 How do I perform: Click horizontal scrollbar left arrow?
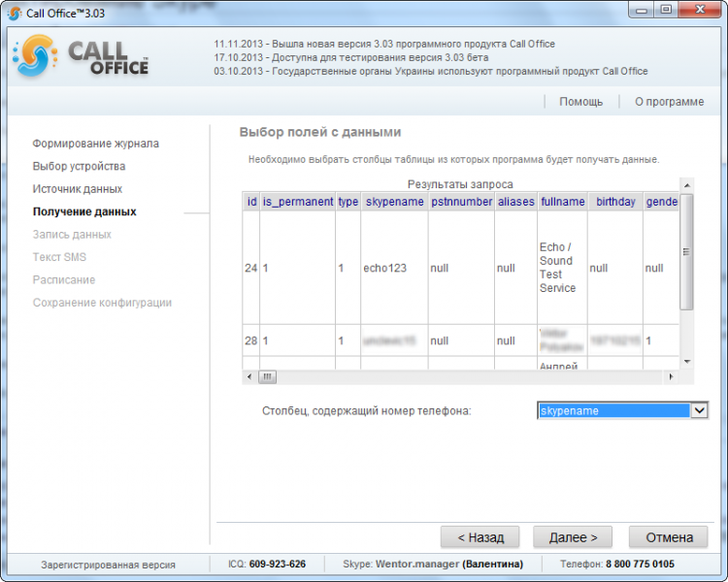tap(249, 376)
